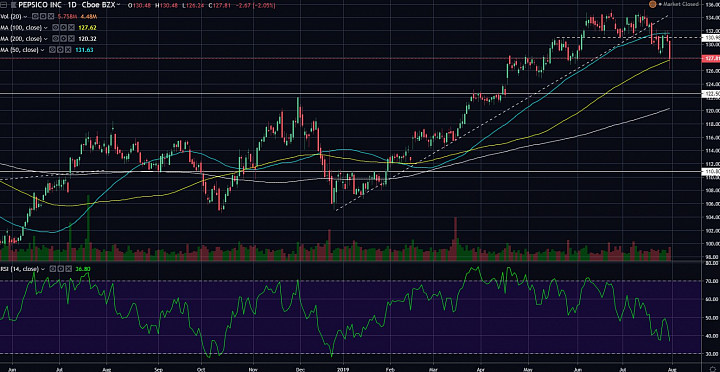Click 70.00 on the RSI scale
This screenshot has height=372, width=720.
click(713, 281)
